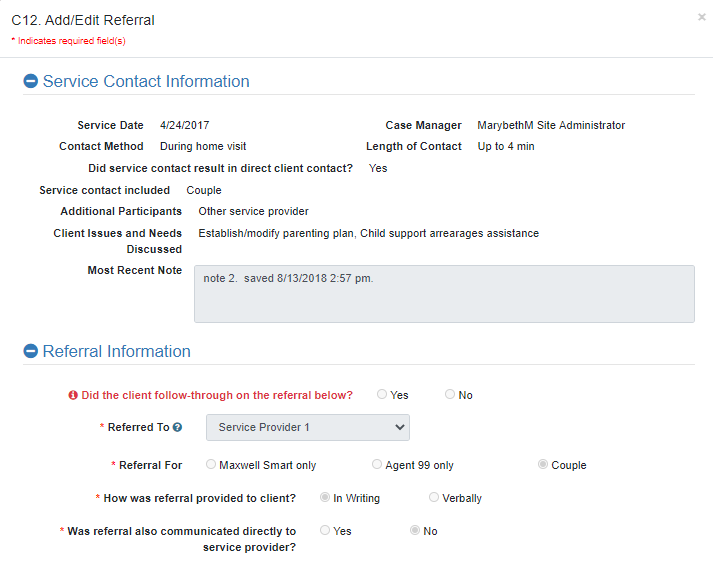Image resolution: width=713 pixels, height=562 pixels.
Task: Click the C12. Add/Edit Referral title
Action: (83, 20)
